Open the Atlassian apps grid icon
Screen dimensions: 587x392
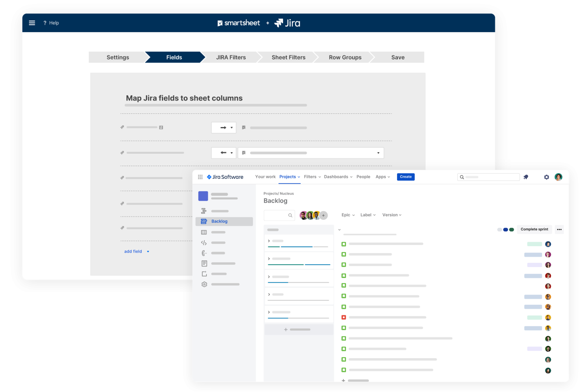coord(200,177)
